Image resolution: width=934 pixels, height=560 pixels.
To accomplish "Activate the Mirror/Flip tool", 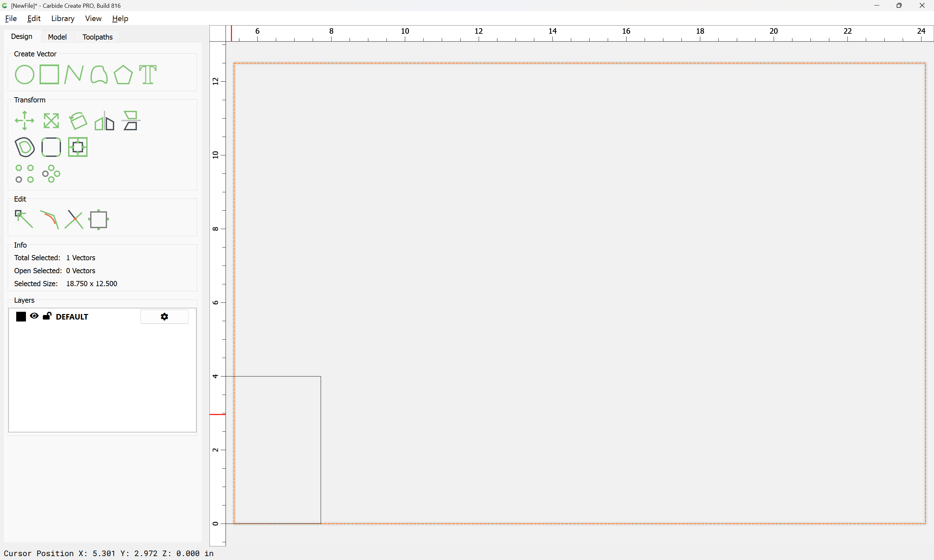I will (104, 121).
